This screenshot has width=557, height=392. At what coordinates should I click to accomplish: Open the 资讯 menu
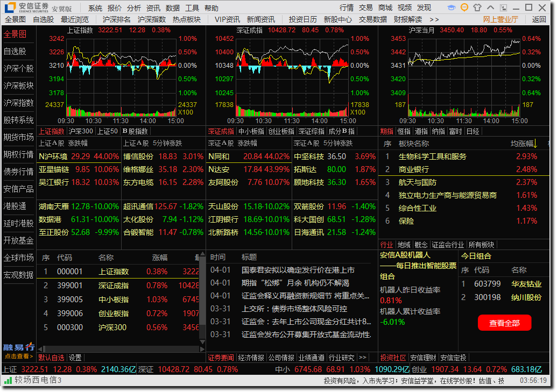tap(153, 8)
